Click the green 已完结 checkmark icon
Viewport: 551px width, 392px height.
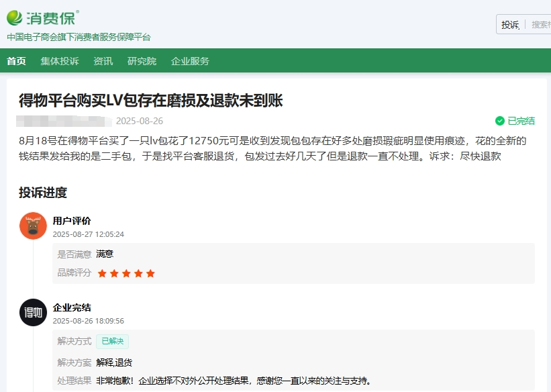(500, 121)
